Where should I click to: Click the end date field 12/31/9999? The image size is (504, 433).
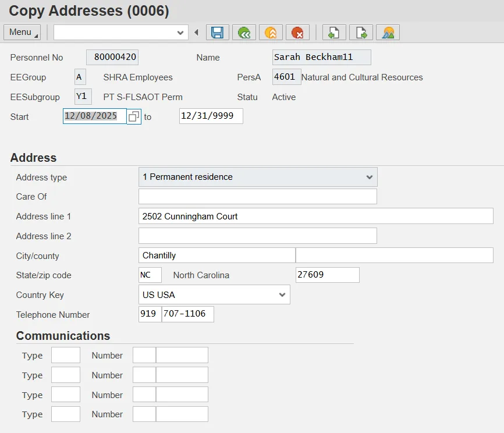[211, 116]
